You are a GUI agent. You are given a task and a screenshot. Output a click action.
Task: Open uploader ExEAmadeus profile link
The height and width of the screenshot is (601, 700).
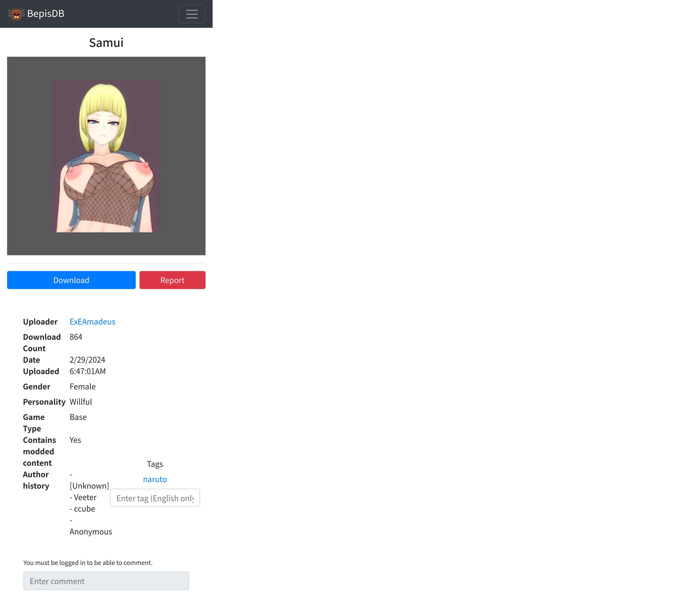point(92,321)
